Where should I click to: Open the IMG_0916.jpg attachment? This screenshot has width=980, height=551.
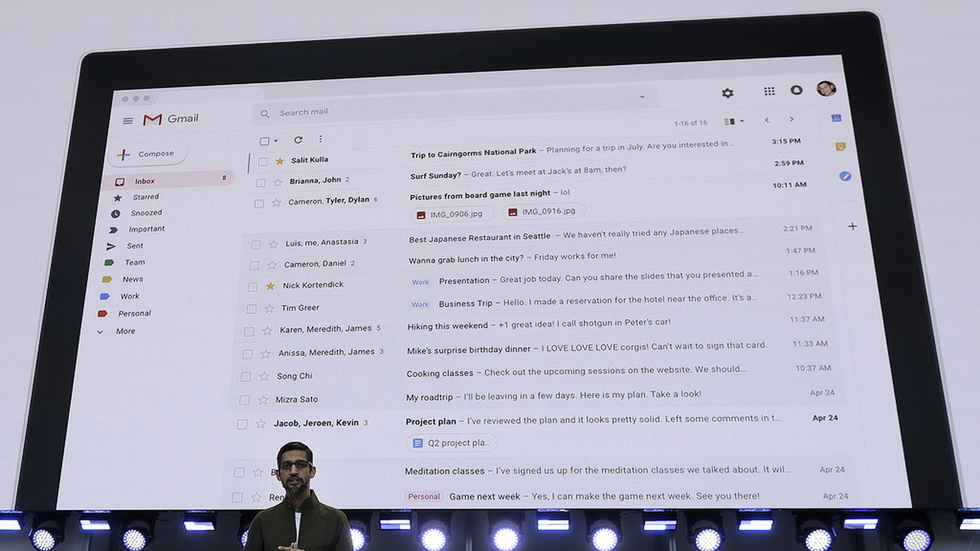(x=545, y=211)
